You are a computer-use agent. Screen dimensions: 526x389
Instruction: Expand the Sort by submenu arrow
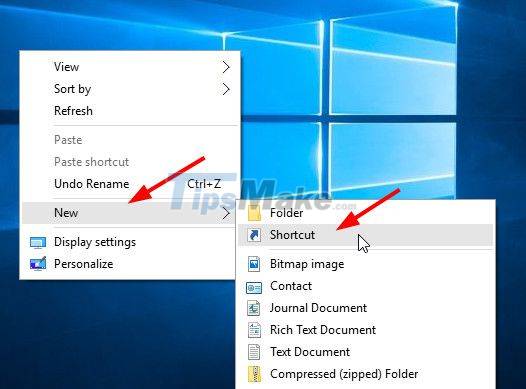click(226, 89)
